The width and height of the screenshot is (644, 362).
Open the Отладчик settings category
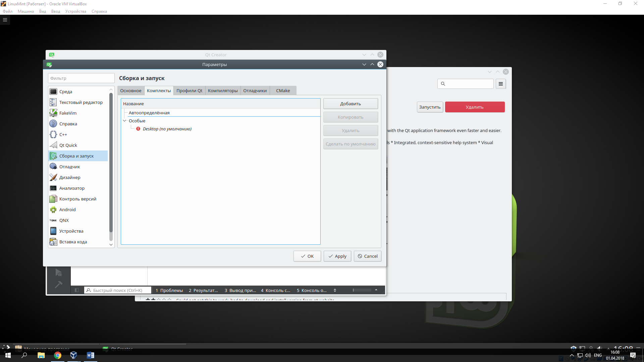tap(78, 167)
